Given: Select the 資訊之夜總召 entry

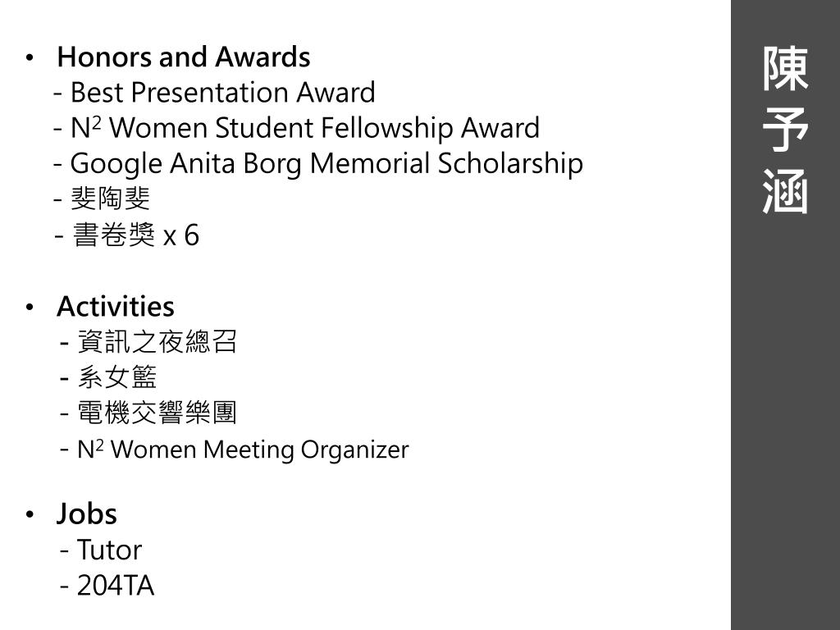Looking at the screenshot, I should (x=148, y=342).
